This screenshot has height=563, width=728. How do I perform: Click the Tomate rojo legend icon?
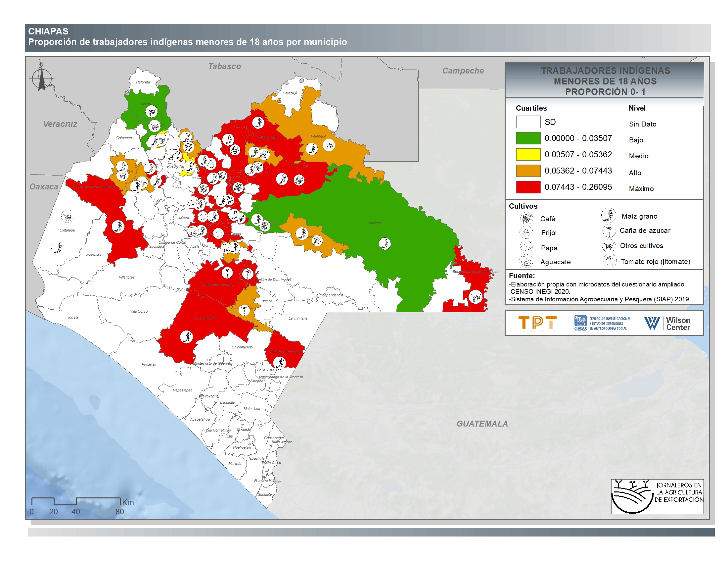(610, 261)
